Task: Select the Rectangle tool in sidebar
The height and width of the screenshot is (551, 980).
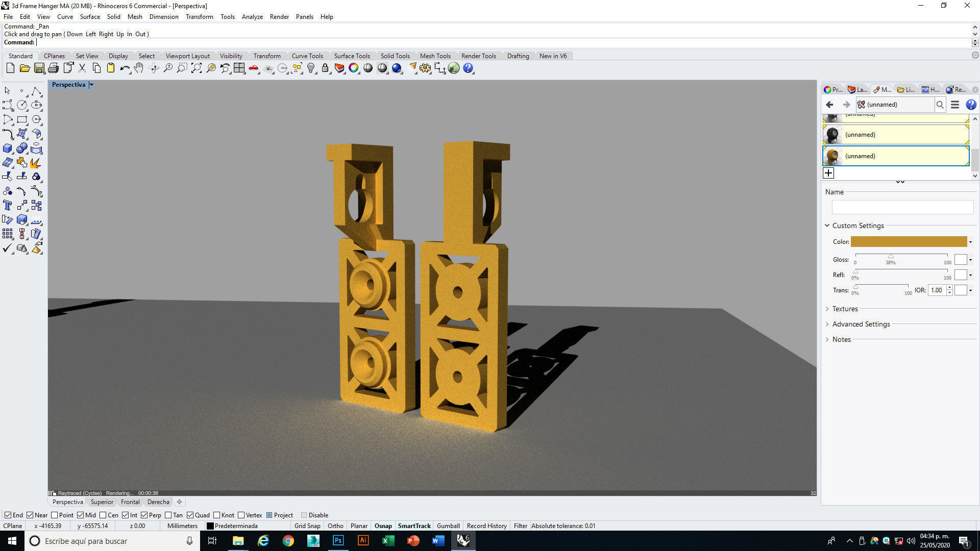Action: point(22,120)
